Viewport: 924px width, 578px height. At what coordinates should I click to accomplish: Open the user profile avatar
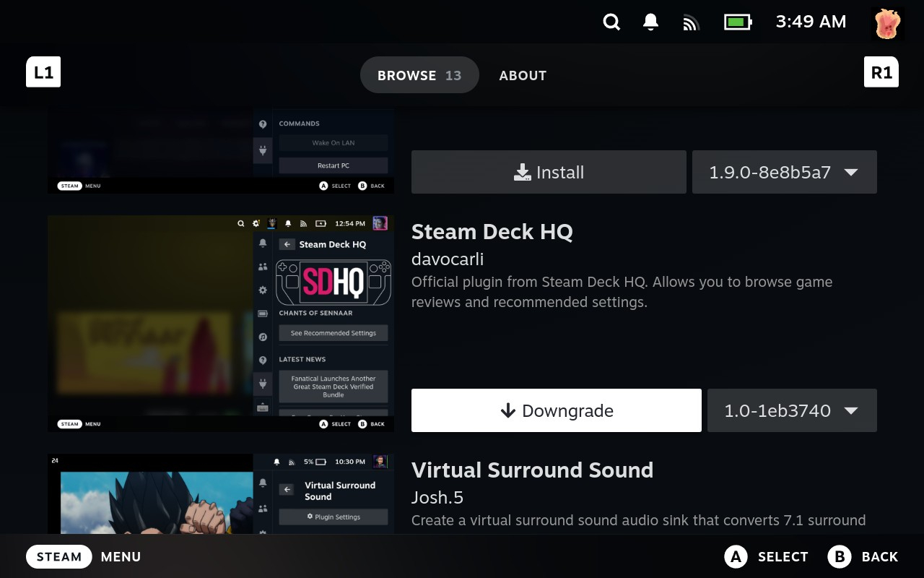tap(887, 23)
